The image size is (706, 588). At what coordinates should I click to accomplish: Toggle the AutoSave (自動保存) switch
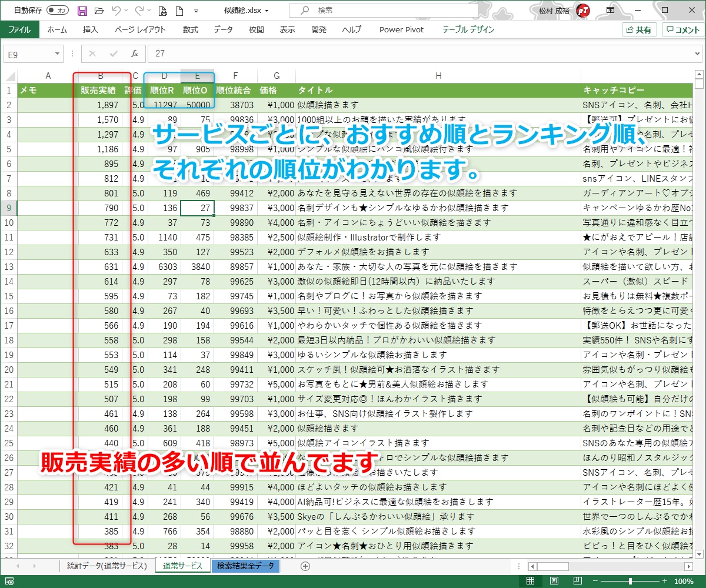point(58,11)
